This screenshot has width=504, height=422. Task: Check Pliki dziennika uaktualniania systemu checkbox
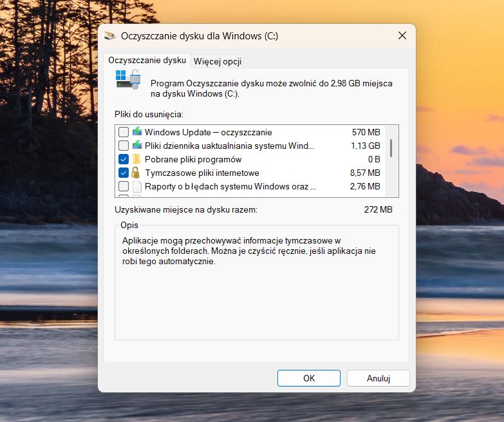[124, 146]
